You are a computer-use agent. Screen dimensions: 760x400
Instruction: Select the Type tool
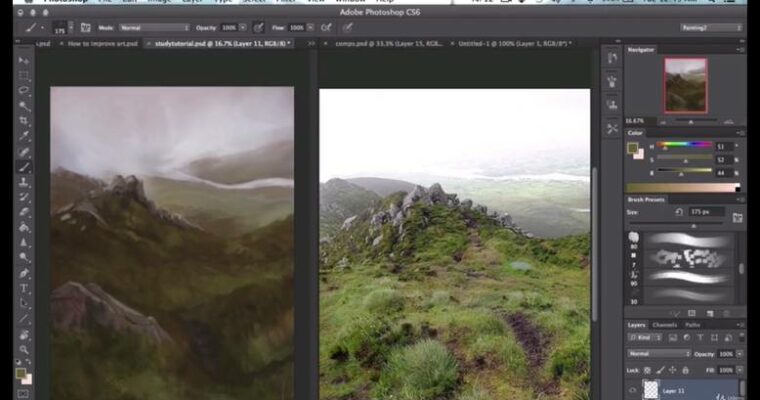pos(23,288)
